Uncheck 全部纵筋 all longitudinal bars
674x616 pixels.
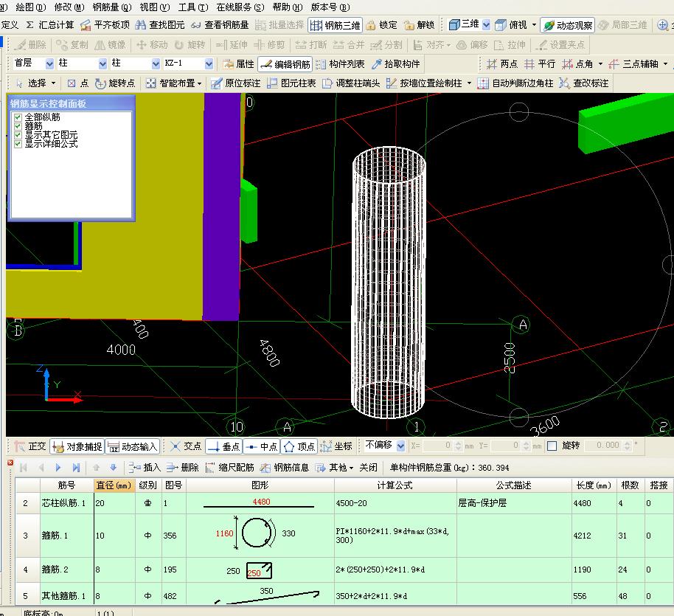coord(18,117)
